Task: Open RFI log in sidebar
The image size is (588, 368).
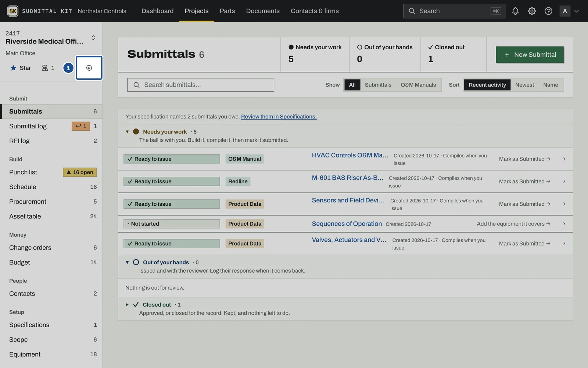Action: (51, 141)
